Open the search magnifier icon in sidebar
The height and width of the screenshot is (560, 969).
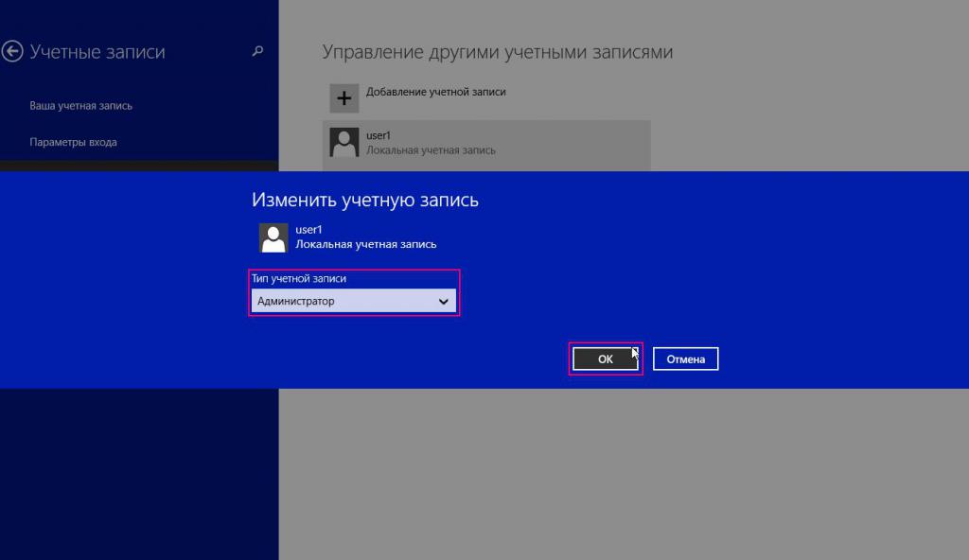(x=257, y=51)
